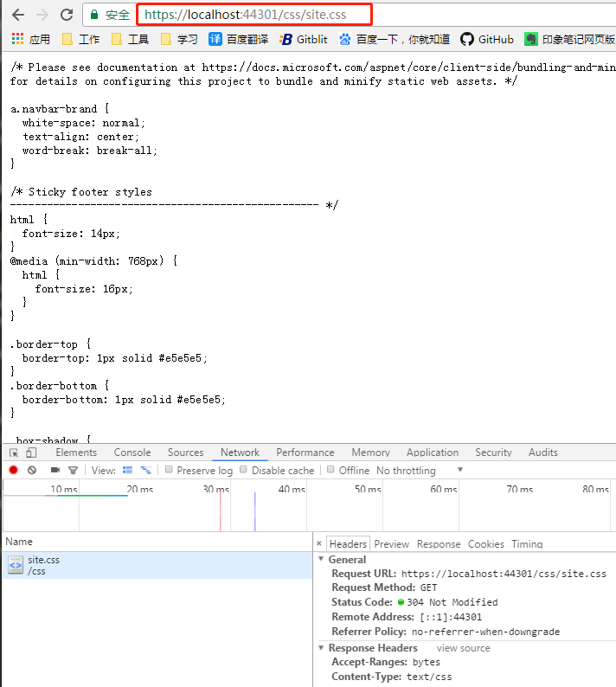Viewport: 616px width, 687px height.
Task: Click the browser forward arrow
Action: 42,15
